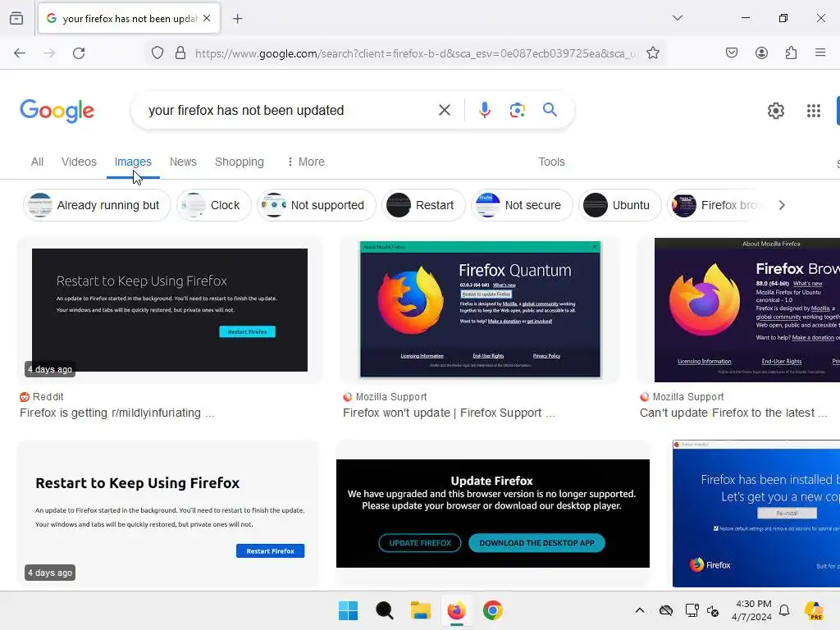
Task: Open extensions puzzle icon
Action: point(791,52)
